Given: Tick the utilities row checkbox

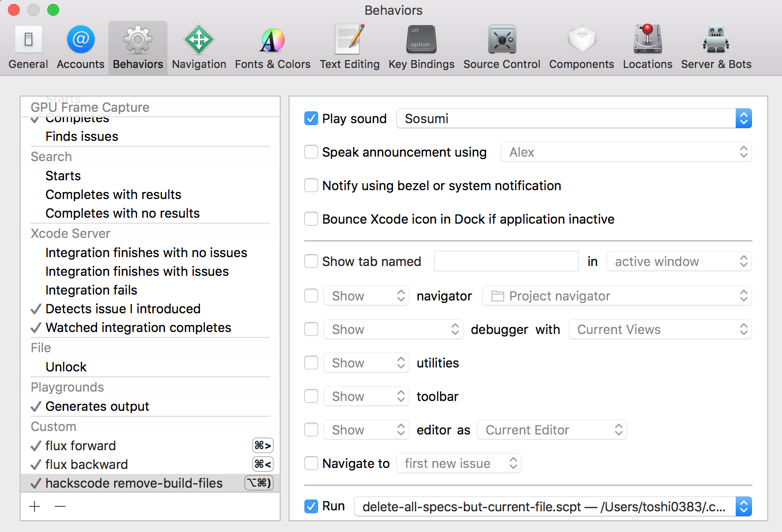Looking at the screenshot, I should (x=311, y=363).
